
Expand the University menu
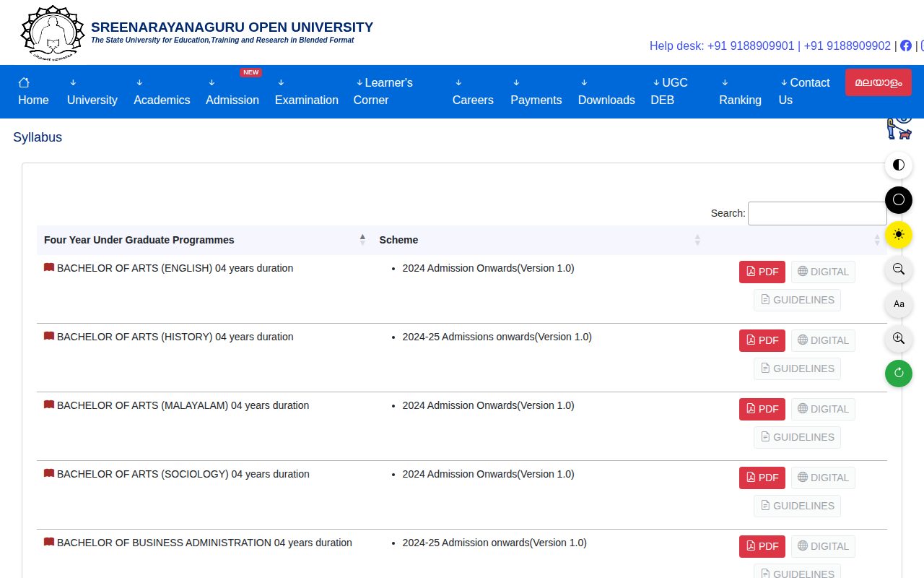(92, 92)
